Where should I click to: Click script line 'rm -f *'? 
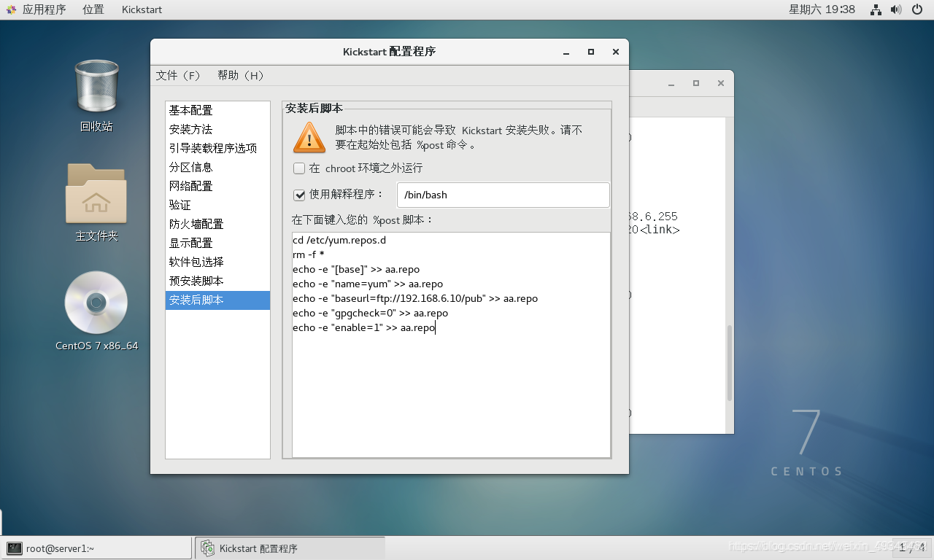tap(308, 254)
